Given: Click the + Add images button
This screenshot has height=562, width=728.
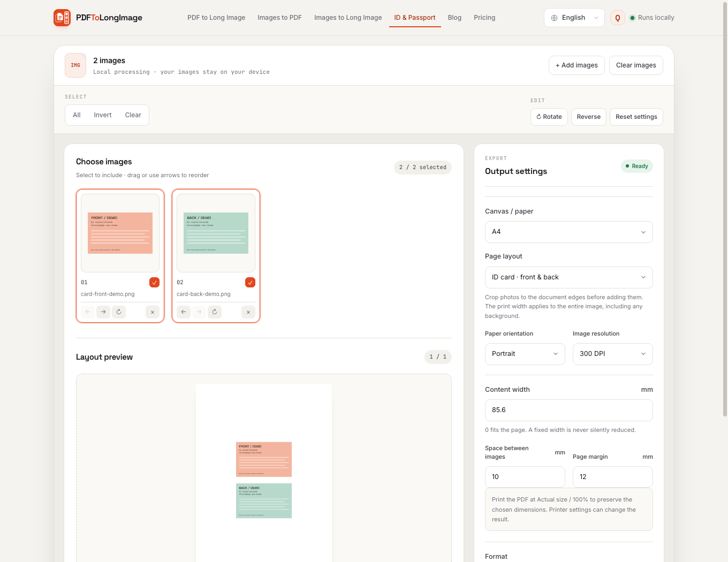Looking at the screenshot, I should point(577,65).
